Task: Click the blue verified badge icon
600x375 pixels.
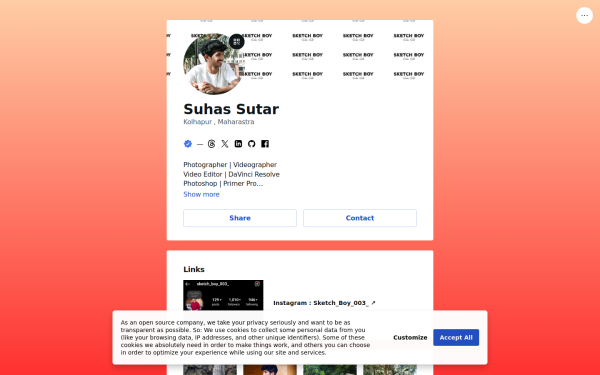Action: click(x=188, y=144)
